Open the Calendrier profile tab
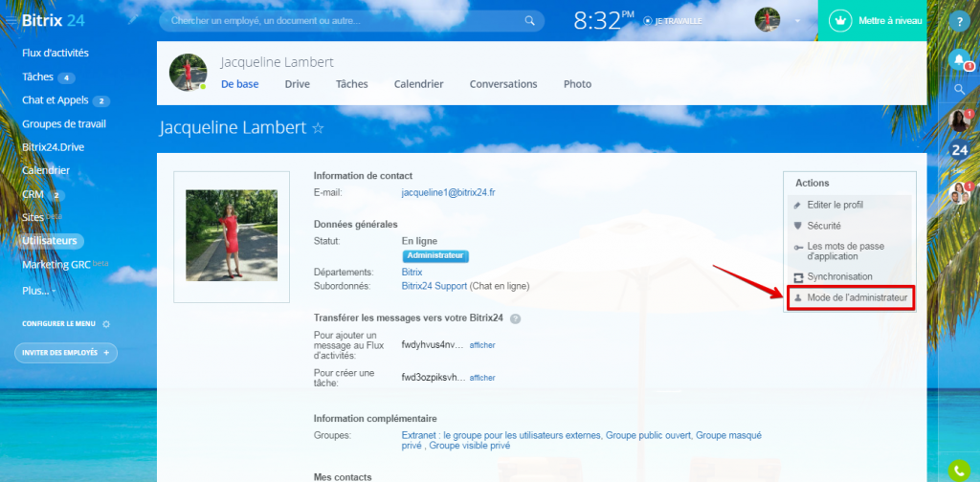 (419, 83)
